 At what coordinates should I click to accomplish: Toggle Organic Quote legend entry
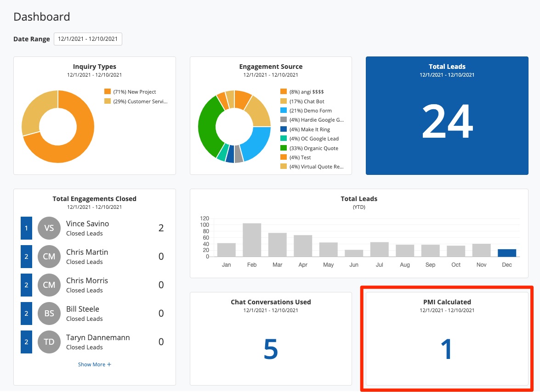point(313,148)
